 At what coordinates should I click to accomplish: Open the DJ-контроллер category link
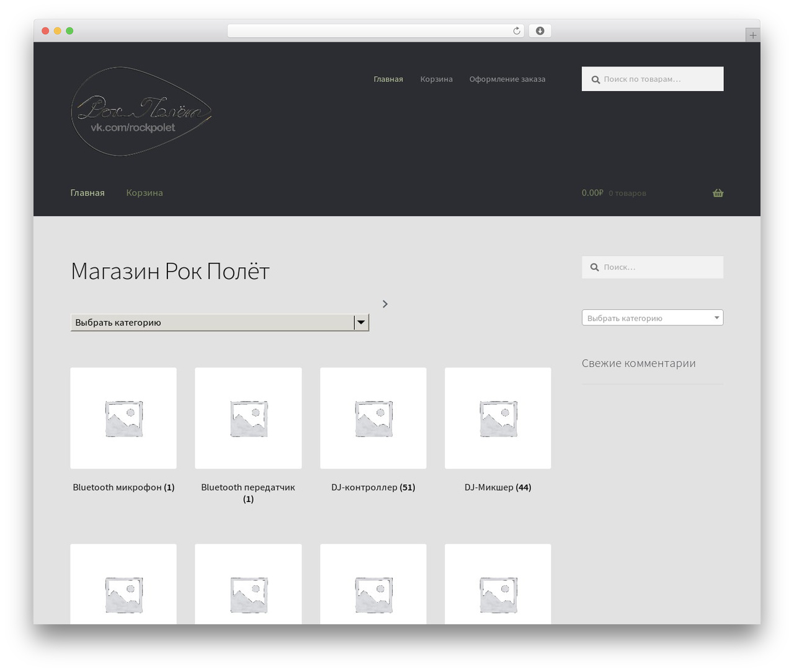click(x=373, y=487)
